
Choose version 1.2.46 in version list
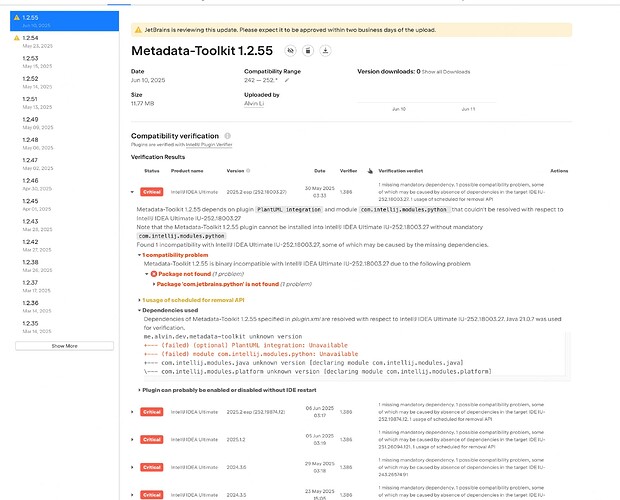click(x=64, y=184)
